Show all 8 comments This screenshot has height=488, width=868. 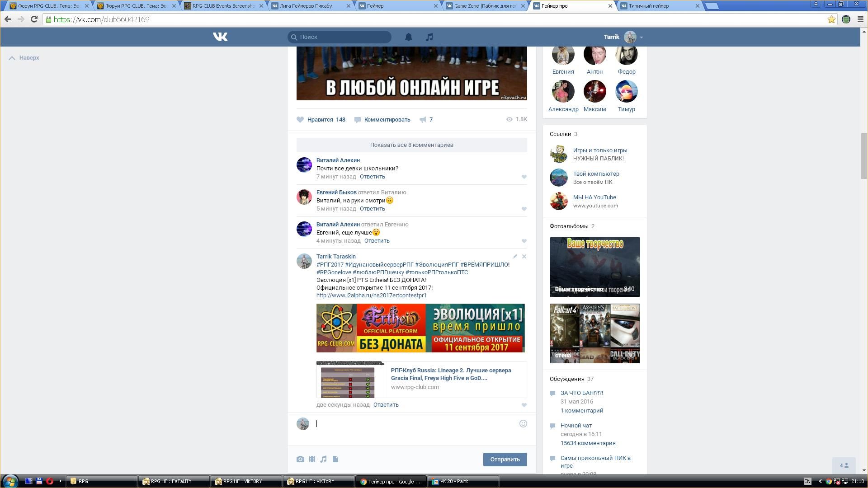[x=412, y=145]
